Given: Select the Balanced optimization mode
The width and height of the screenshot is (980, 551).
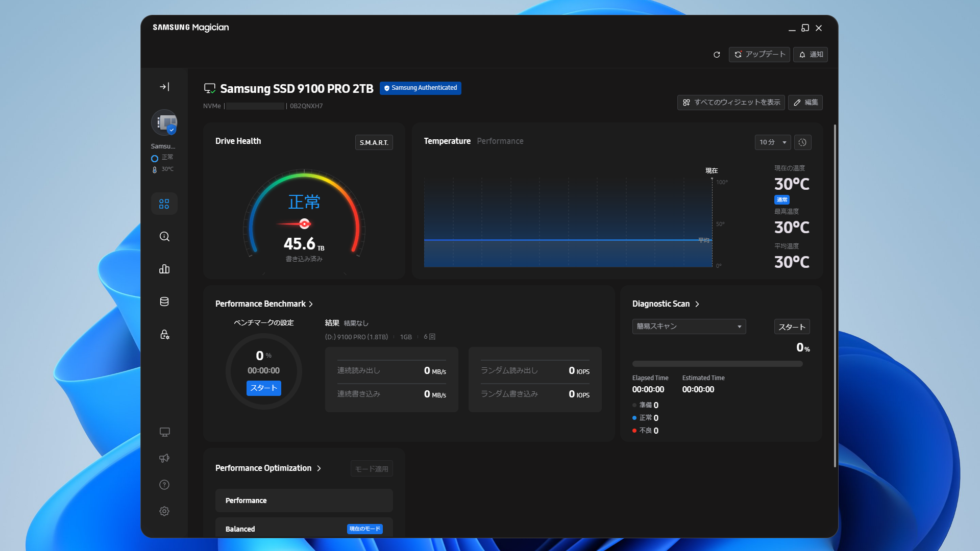Looking at the screenshot, I should coord(304,529).
